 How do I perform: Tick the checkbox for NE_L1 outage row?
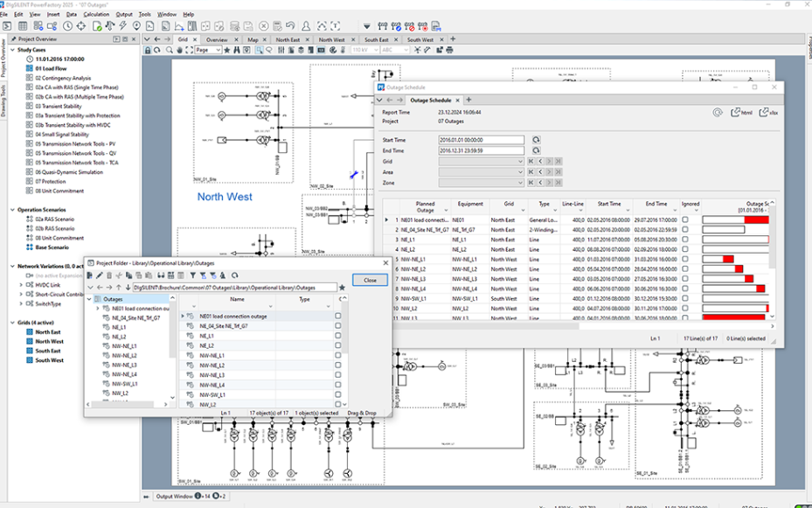point(338,336)
